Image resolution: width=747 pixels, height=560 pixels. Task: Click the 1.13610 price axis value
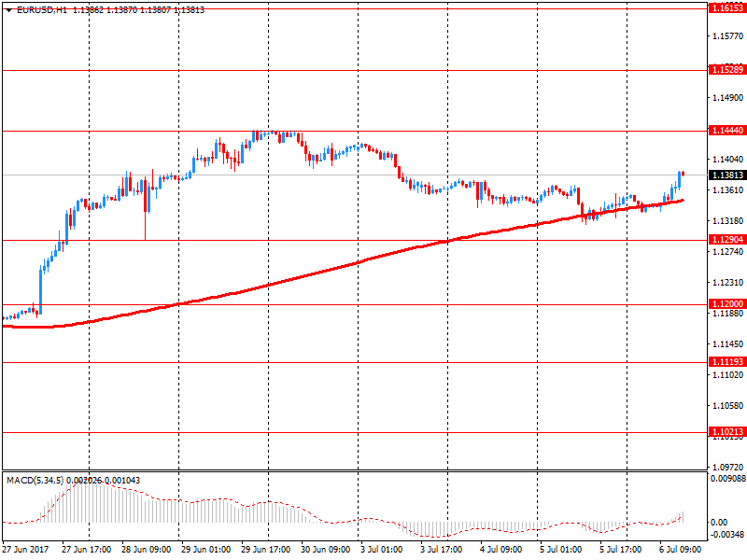(x=727, y=189)
